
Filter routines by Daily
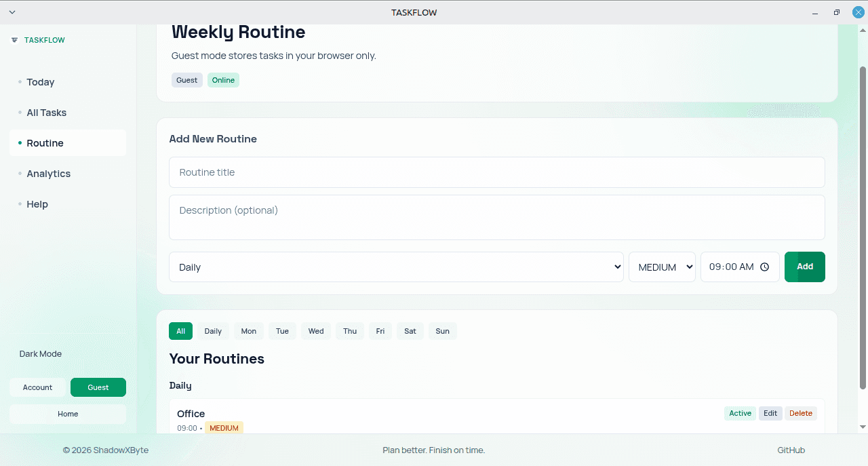213,331
